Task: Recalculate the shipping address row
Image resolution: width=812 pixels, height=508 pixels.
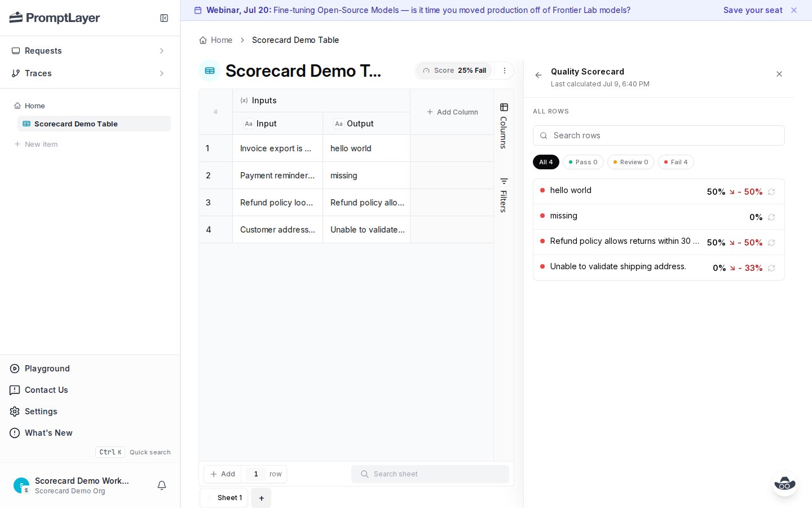Action: click(771, 268)
